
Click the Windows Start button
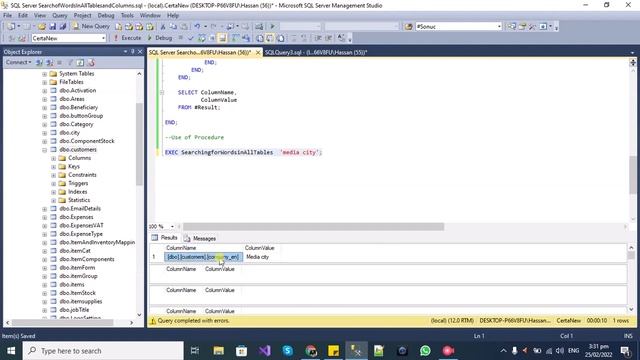11,351
